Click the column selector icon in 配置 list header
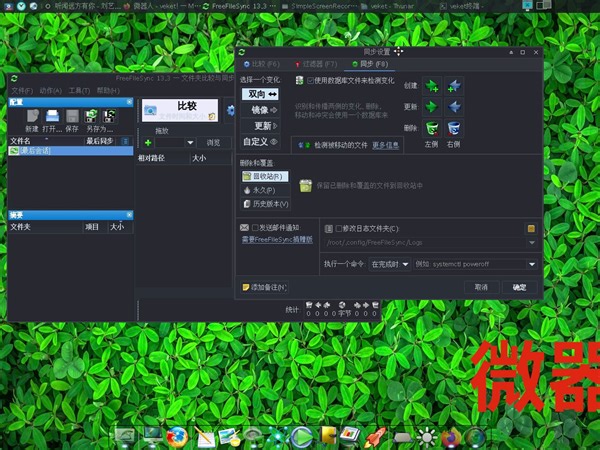This screenshot has height=450, width=600. pyautogui.click(x=125, y=141)
